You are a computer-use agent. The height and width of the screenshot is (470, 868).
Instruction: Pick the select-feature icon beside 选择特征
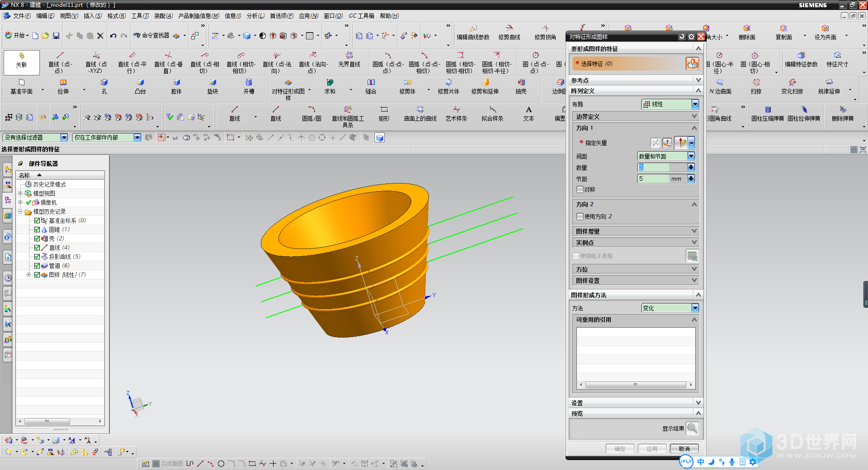click(x=692, y=64)
